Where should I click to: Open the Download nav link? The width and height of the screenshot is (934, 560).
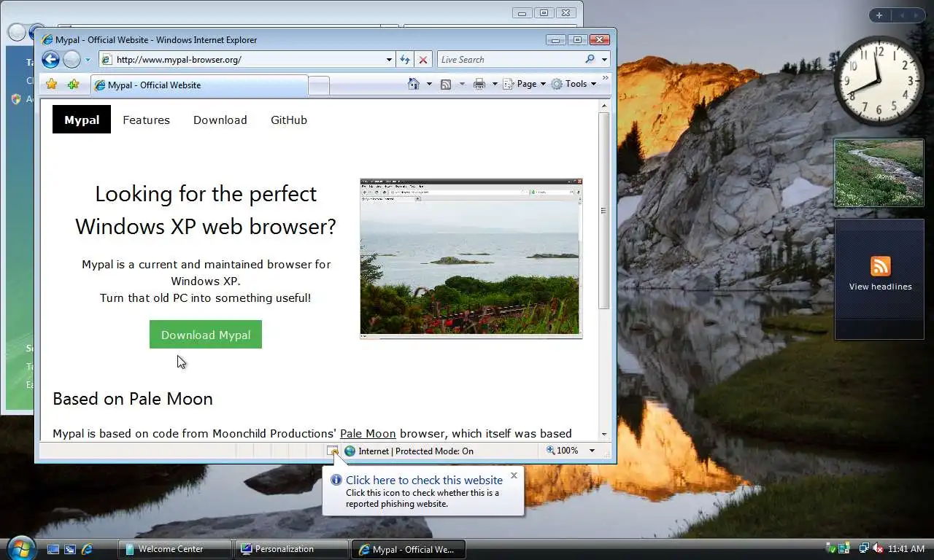pyautogui.click(x=220, y=120)
